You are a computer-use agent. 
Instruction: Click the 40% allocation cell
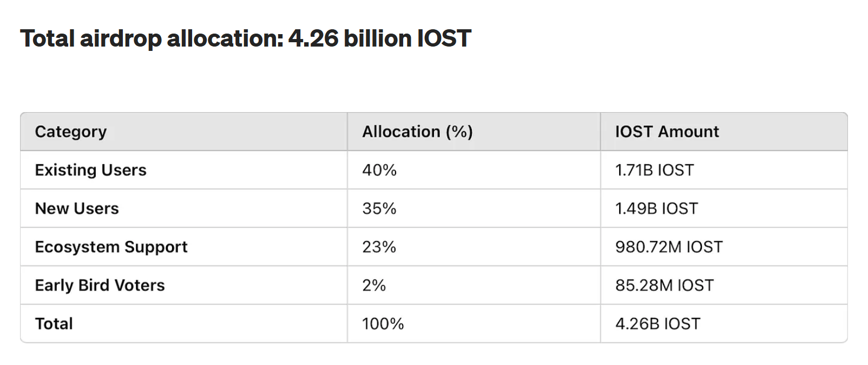coord(379,170)
